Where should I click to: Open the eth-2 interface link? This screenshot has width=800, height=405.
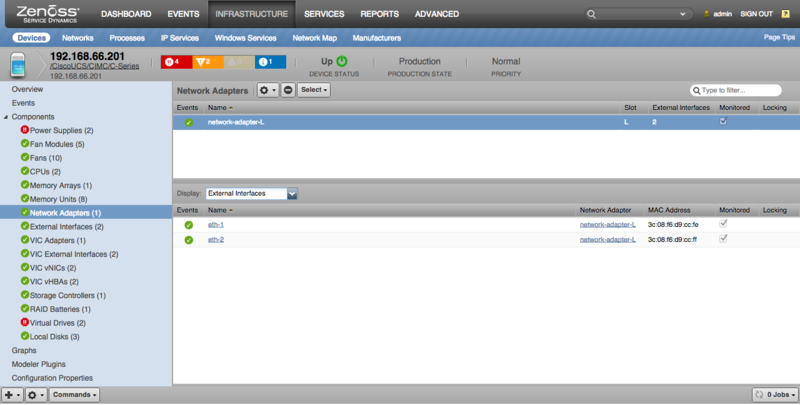click(216, 239)
